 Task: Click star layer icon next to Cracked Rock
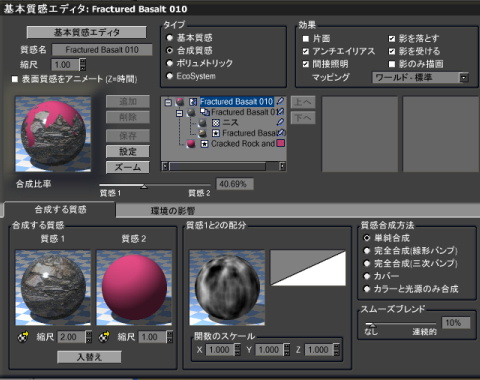(x=204, y=144)
